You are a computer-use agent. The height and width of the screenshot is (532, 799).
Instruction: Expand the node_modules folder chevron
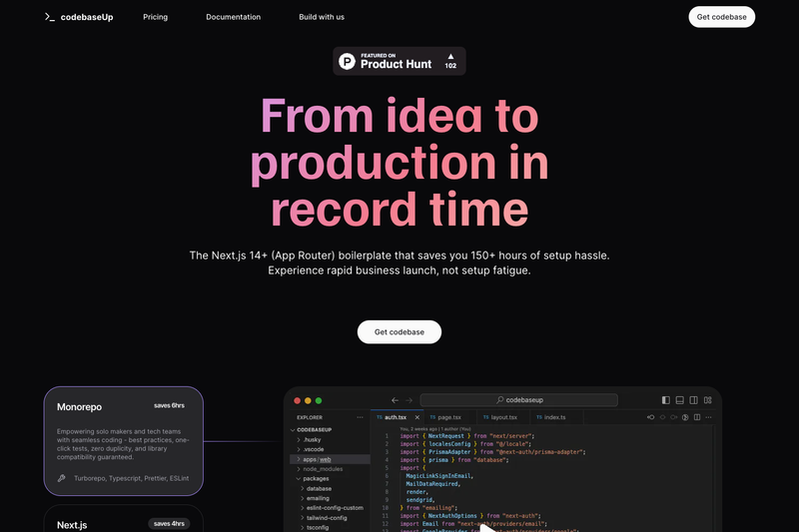[299, 469]
